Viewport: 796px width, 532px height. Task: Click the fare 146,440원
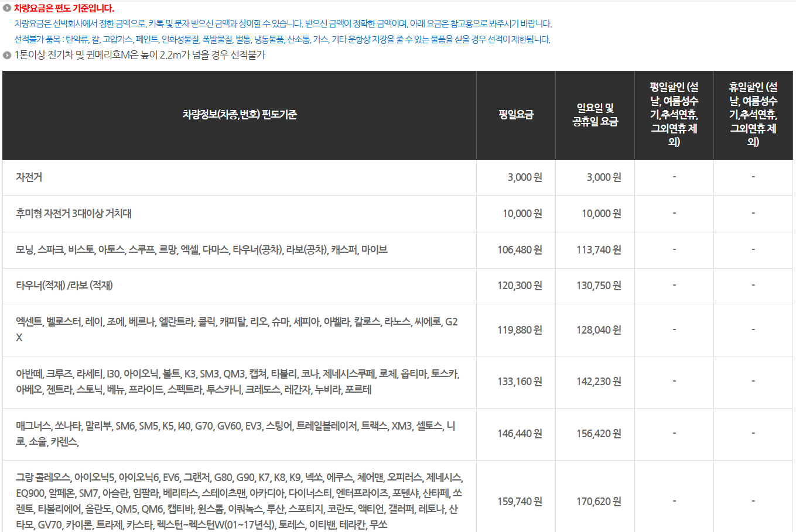point(520,434)
